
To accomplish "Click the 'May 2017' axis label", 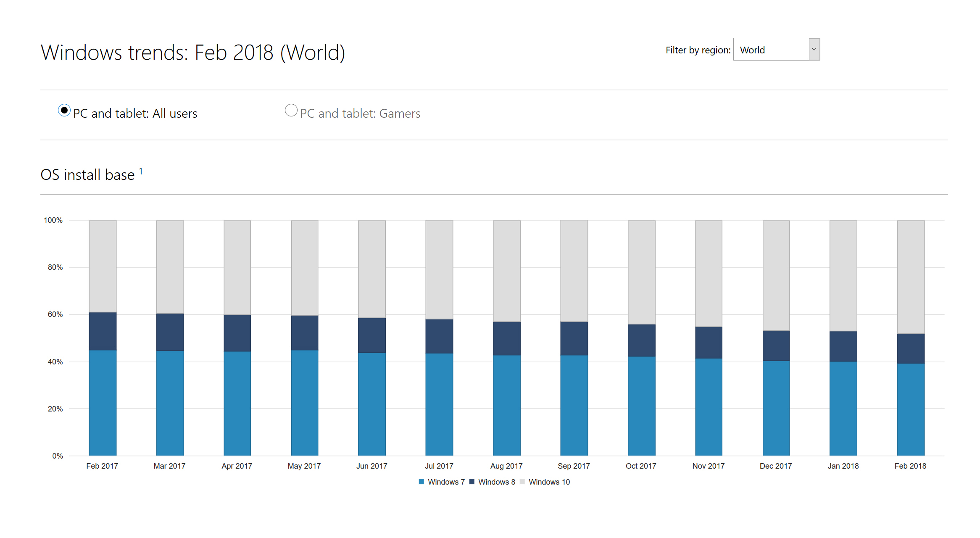I will [304, 466].
